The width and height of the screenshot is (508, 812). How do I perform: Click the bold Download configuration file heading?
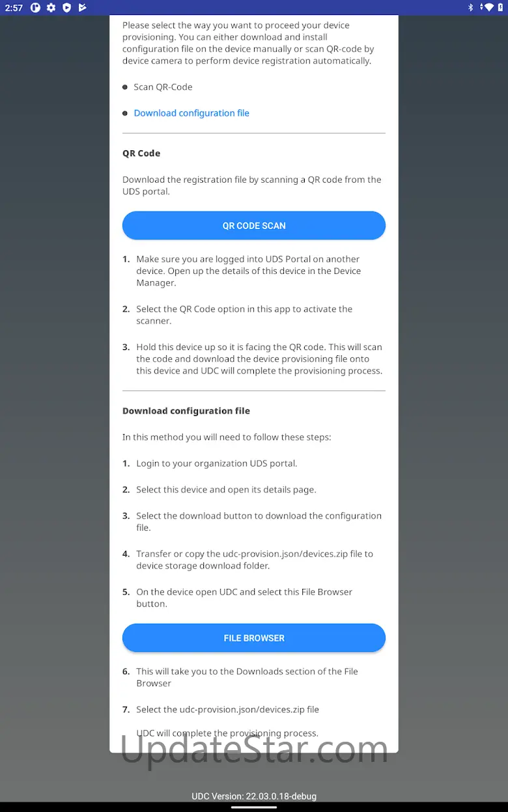coord(186,411)
